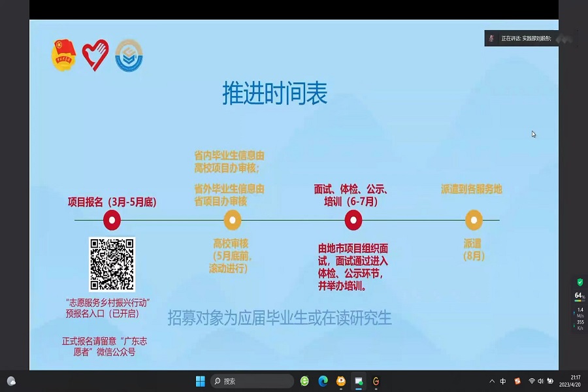Expand the hidden system tray icons chevron
The image size is (588, 392).
492,381
